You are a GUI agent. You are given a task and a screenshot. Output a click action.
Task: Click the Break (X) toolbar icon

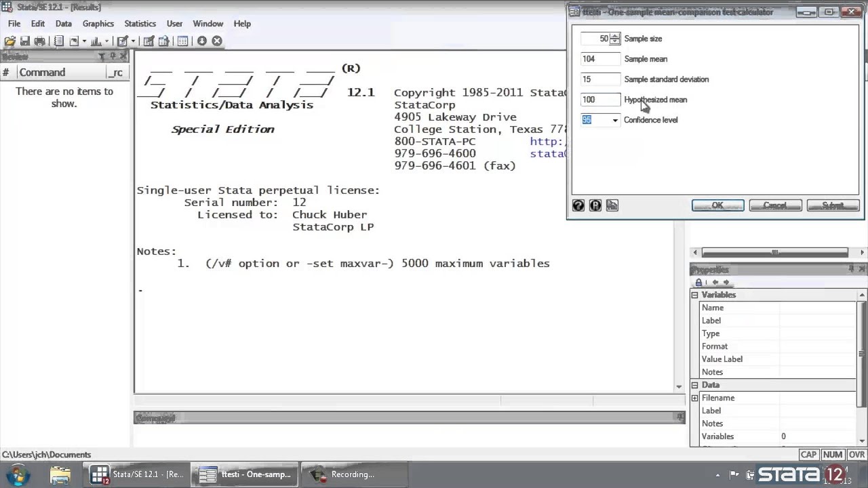(x=217, y=41)
